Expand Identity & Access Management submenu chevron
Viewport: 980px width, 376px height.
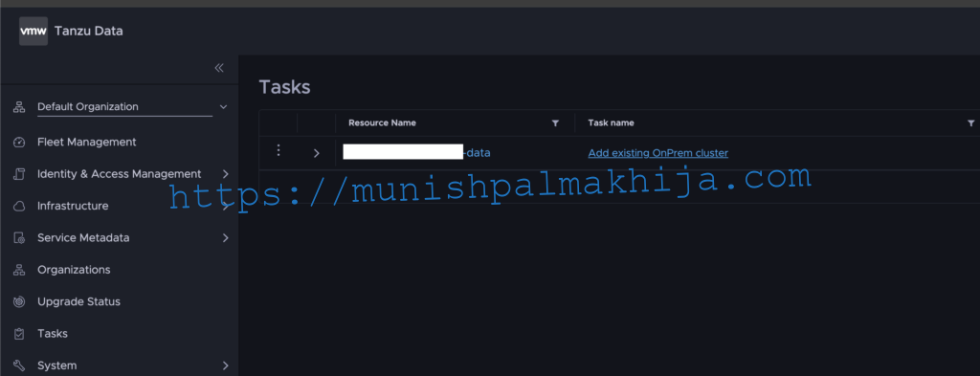(226, 174)
